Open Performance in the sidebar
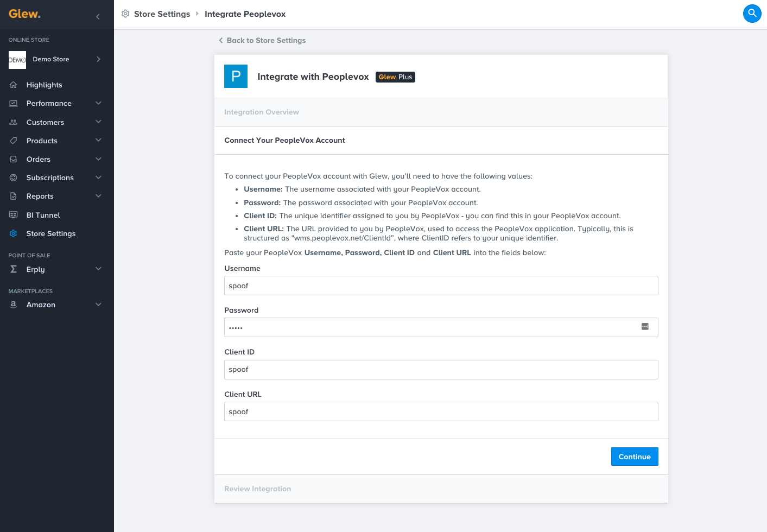767x532 pixels. (49, 103)
